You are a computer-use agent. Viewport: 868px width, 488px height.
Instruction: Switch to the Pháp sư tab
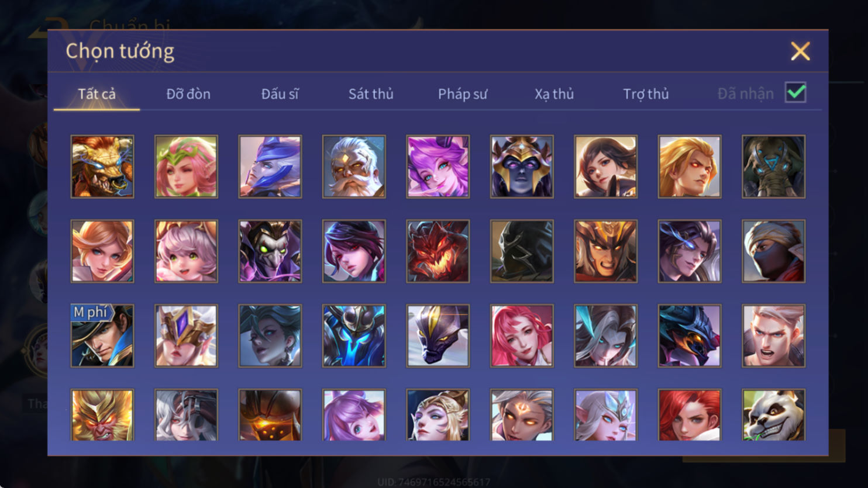[463, 94]
